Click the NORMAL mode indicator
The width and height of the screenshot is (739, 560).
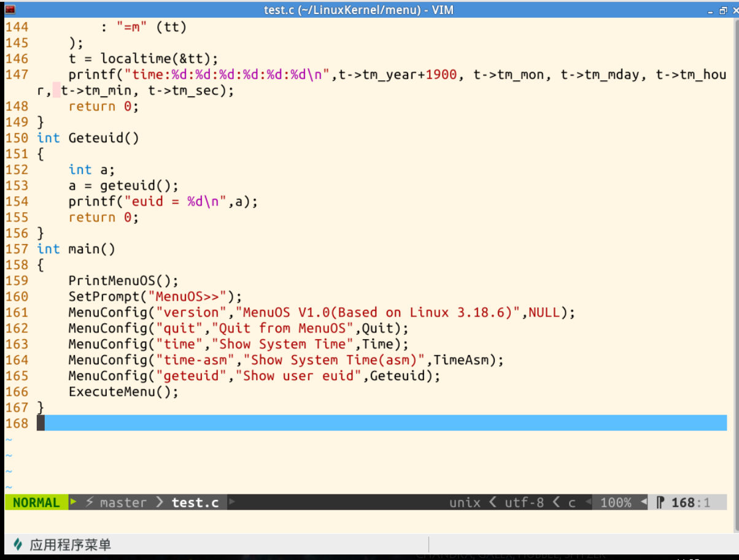point(36,502)
